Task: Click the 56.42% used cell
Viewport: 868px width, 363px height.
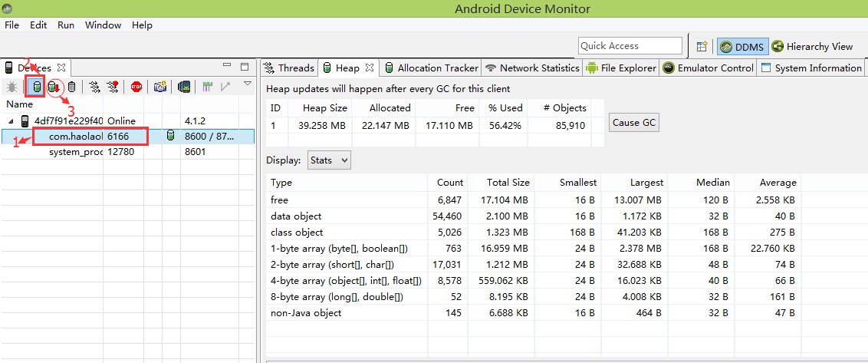Action: 505,126
